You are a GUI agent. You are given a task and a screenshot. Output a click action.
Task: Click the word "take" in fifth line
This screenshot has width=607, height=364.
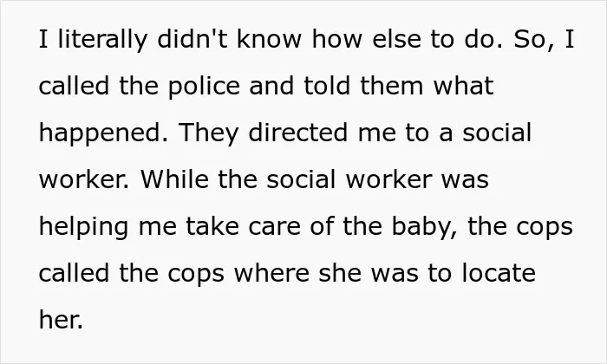[212, 227]
